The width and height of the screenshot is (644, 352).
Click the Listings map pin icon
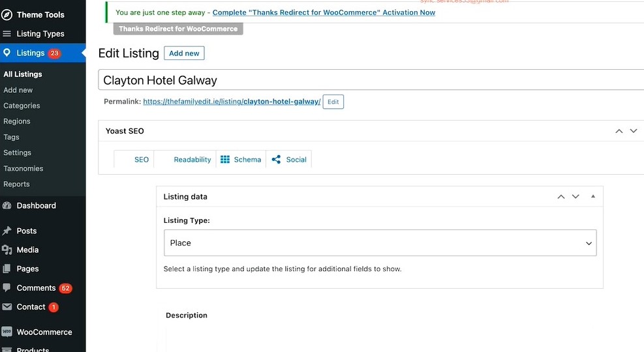[x=7, y=53]
